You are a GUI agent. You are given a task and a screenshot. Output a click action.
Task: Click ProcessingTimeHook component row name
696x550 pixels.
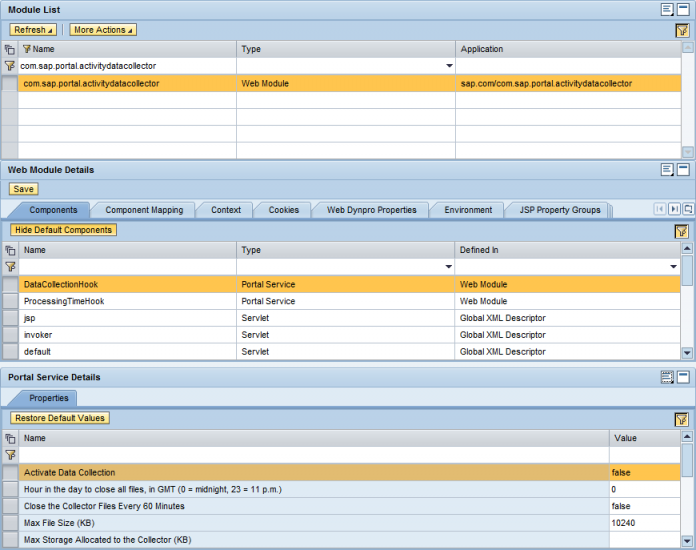pos(64,301)
